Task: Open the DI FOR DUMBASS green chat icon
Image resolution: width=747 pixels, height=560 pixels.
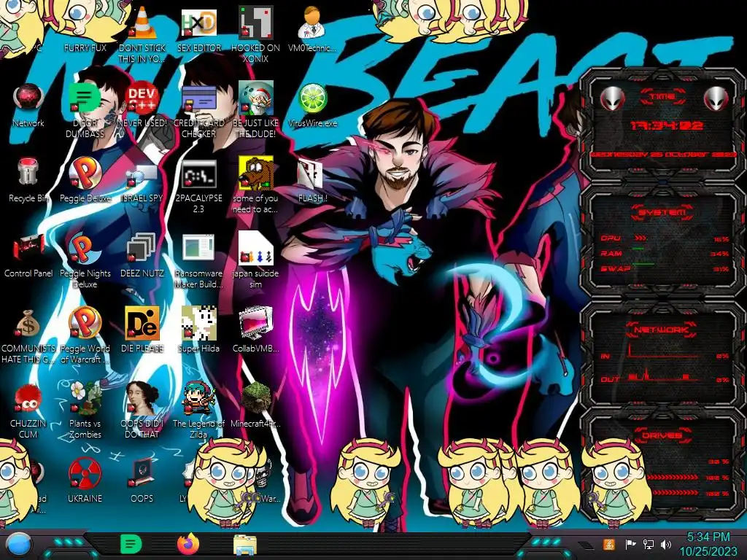Action: [85, 98]
